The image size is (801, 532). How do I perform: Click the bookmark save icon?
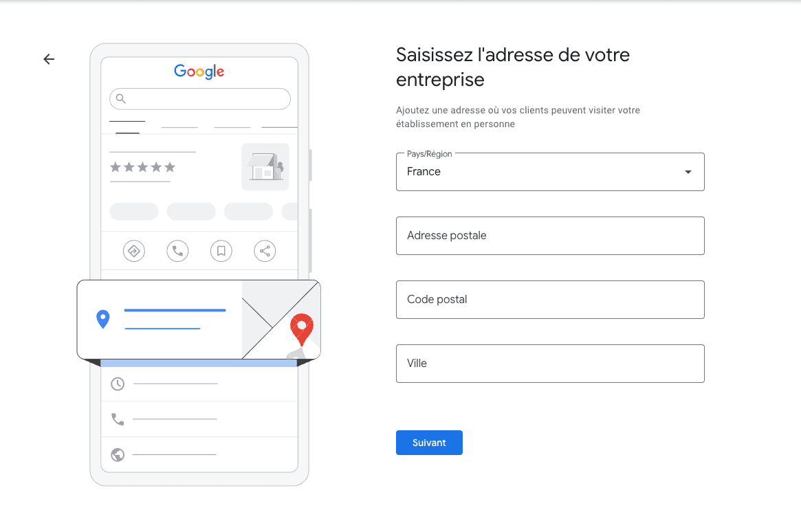click(221, 251)
